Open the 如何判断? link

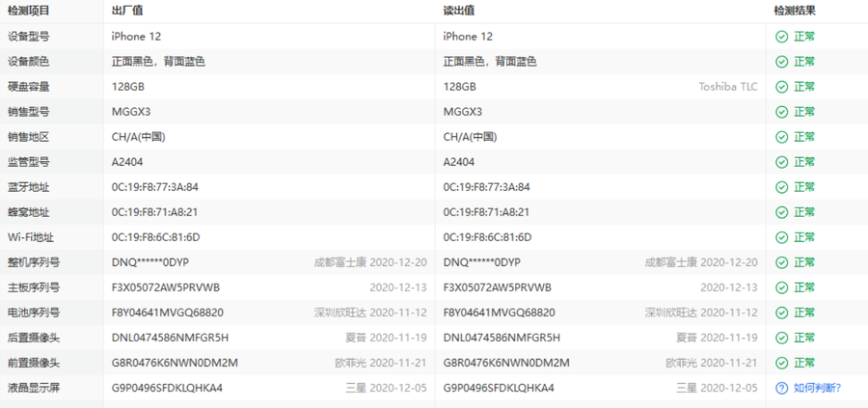tap(817, 388)
